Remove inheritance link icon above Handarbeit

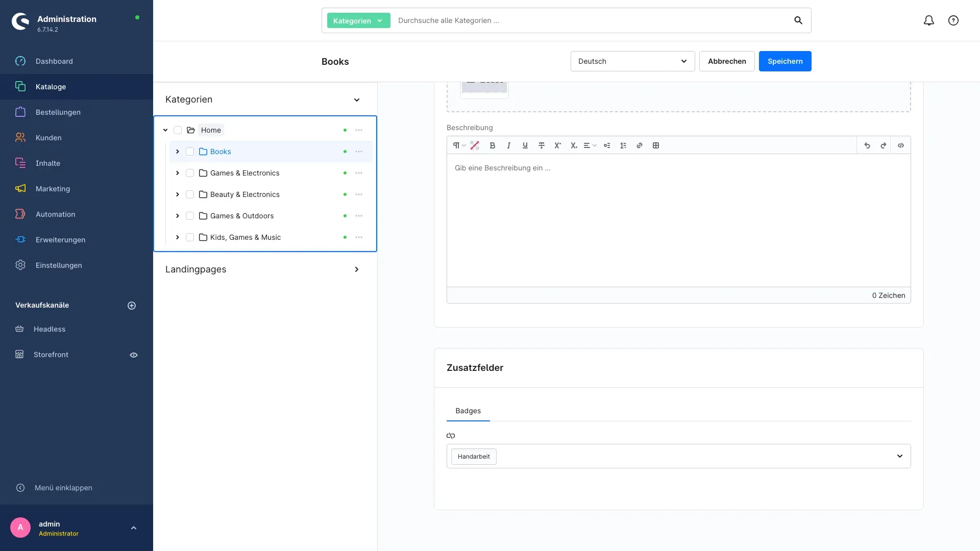pos(451,436)
